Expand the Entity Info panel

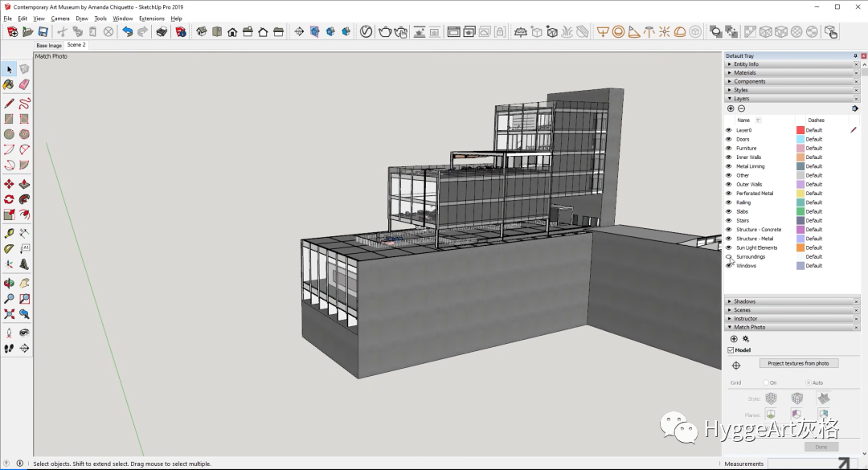pyautogui.click(x=792, y=64)
